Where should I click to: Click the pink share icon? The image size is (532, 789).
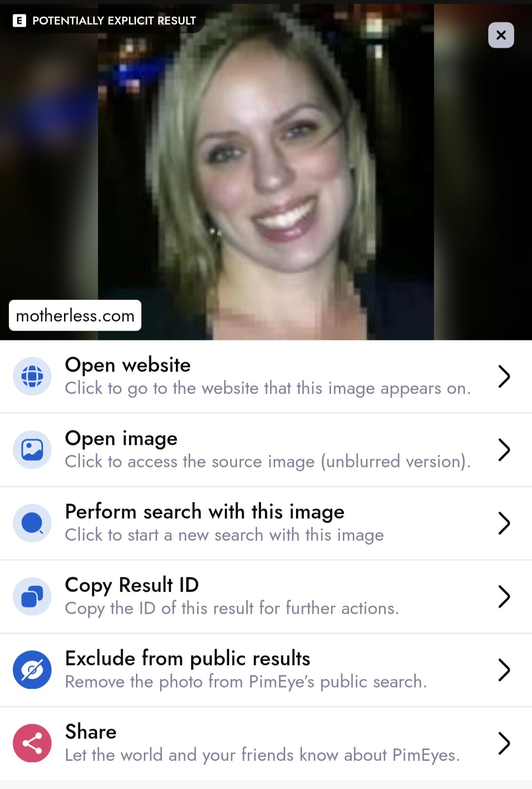tap(32, 743)
